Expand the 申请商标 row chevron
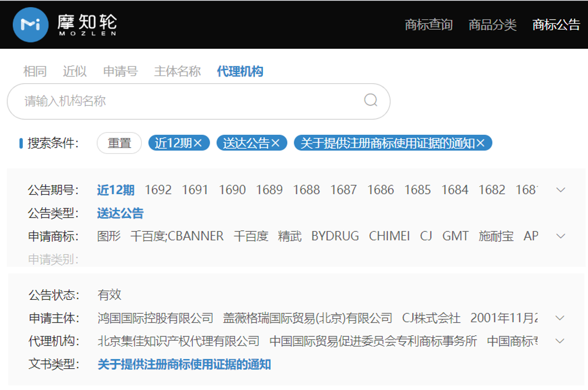Viewport: 588px width, 390px height. pos(560,236)
